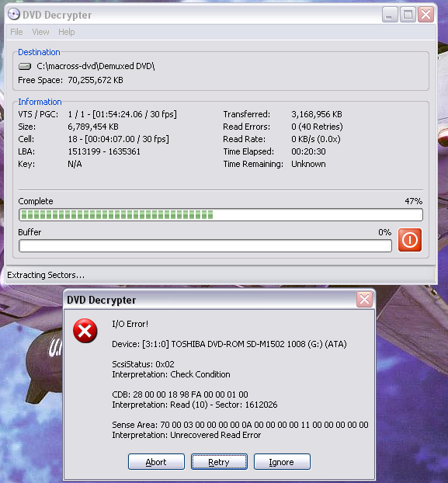Click the 47% completion label

pos(413,201)
